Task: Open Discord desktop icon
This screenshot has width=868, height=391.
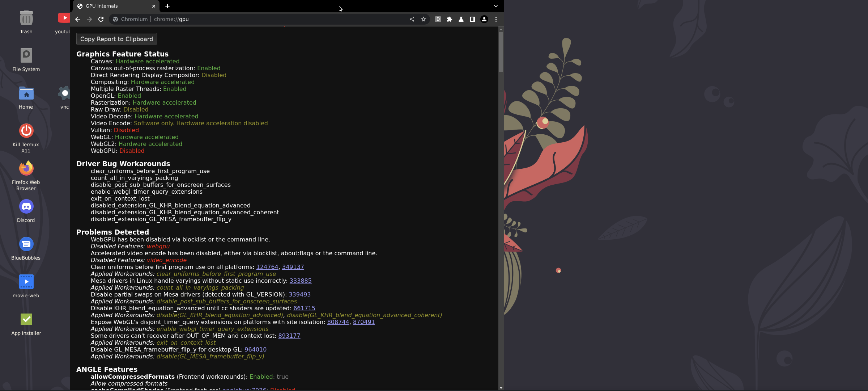Action: coord(26,210)
